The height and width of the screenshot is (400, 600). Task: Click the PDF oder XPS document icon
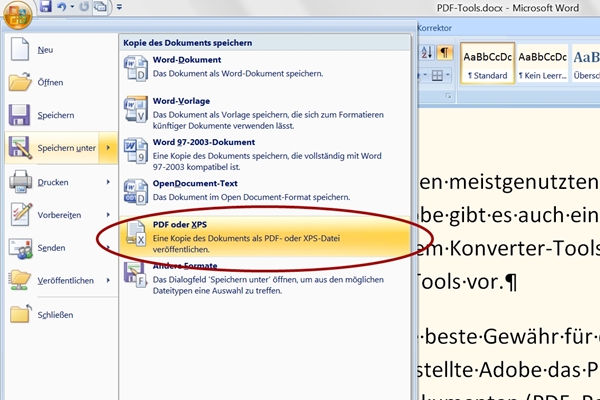click(136, 233)
